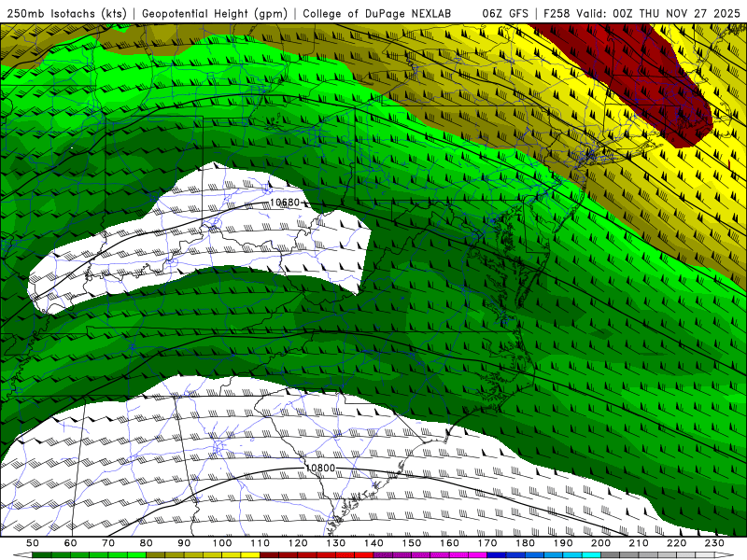Click the left arrow end of the color bar
The width and height of the screenshot is (747, 560).
pyautogui.click(x=22, y=555)
